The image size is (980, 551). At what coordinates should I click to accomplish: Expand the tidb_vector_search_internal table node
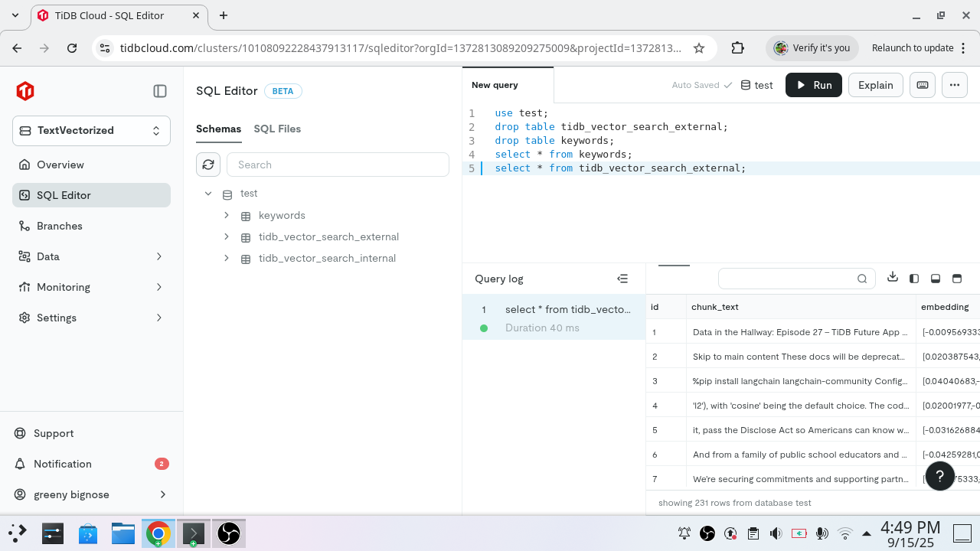tap(227, 258)
